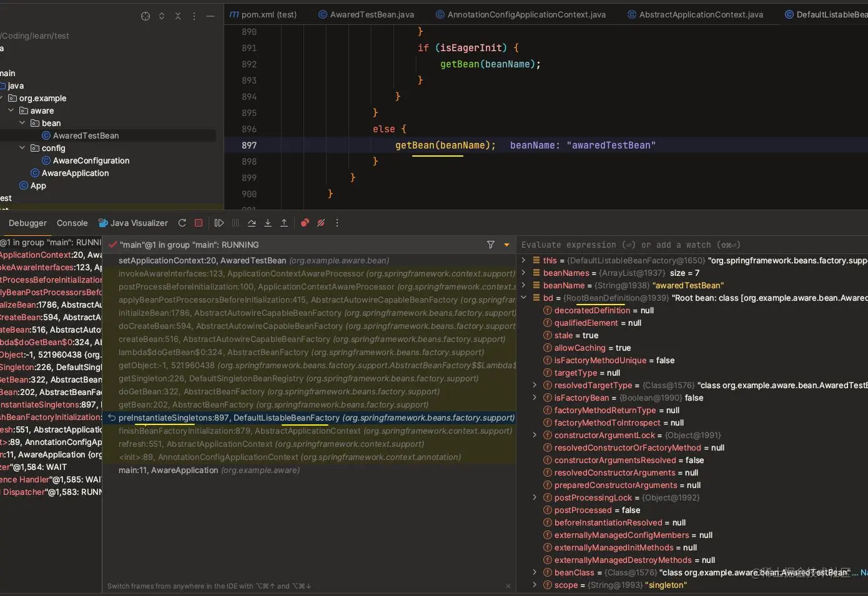868x596 pixels.
Task: Expand the beanNames variable node
Action: tap(524, 273)
